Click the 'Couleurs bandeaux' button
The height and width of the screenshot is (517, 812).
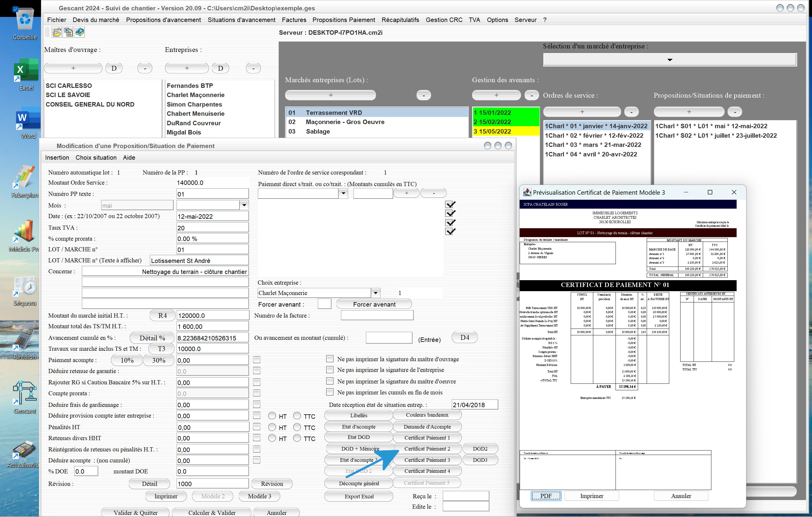[427, 415]
